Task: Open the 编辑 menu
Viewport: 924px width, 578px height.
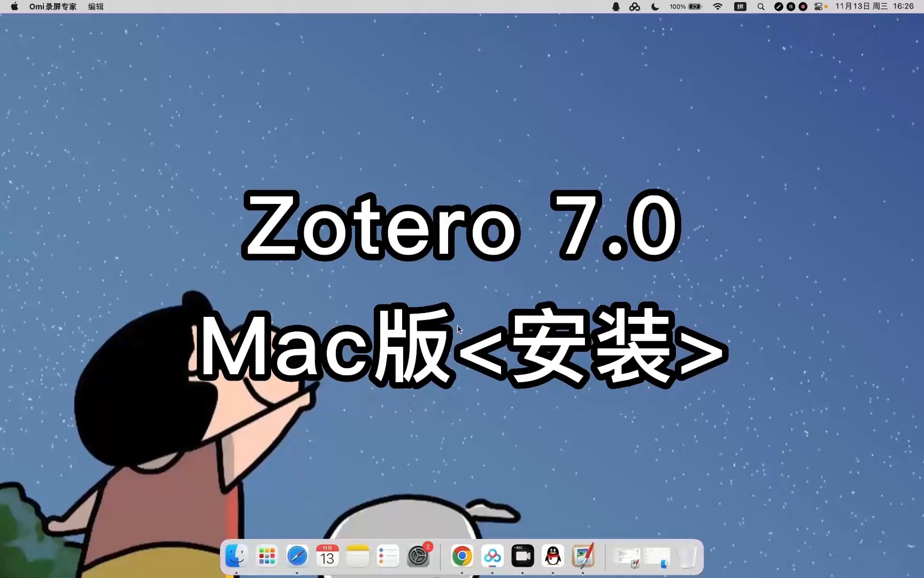Action: (96, 6)
